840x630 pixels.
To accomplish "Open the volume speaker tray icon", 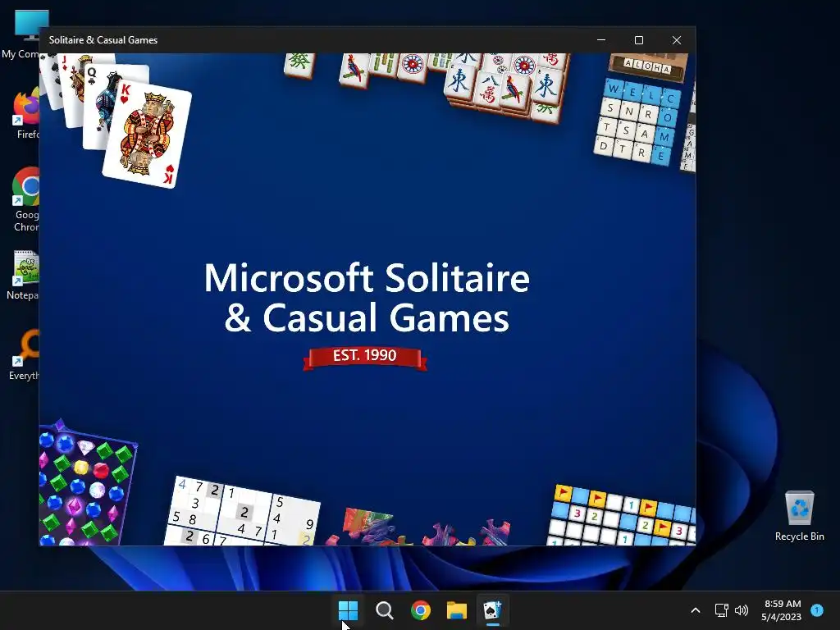I will (742, 610).
